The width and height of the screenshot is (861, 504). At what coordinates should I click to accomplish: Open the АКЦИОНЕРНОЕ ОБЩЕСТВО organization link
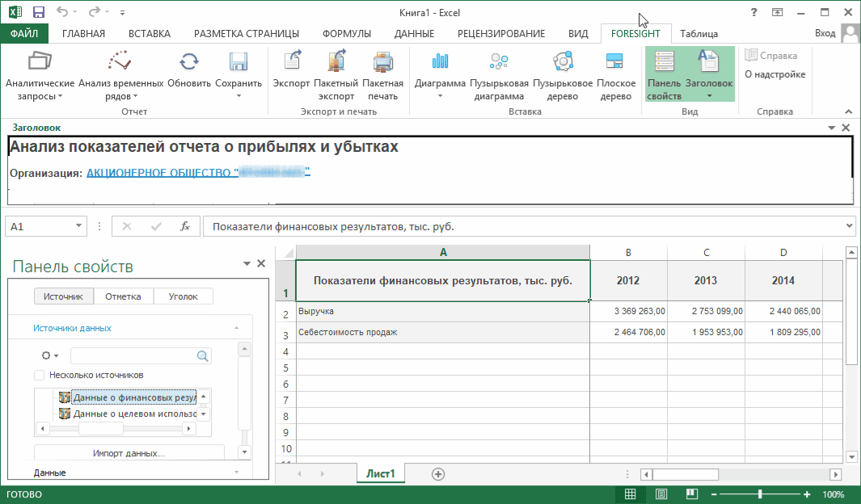198,172
